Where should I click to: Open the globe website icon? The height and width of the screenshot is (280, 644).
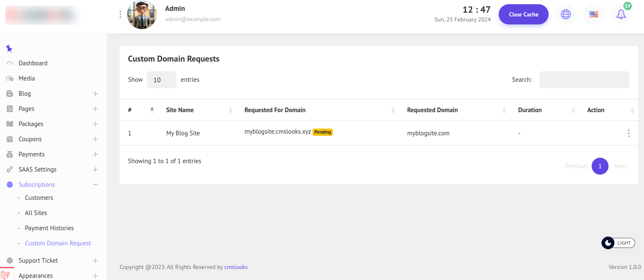click(565, 14)
